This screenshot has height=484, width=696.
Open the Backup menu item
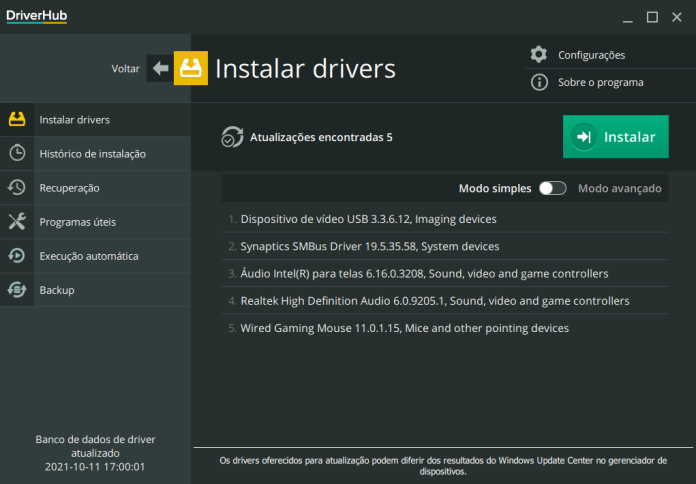[x=95, y=290]
